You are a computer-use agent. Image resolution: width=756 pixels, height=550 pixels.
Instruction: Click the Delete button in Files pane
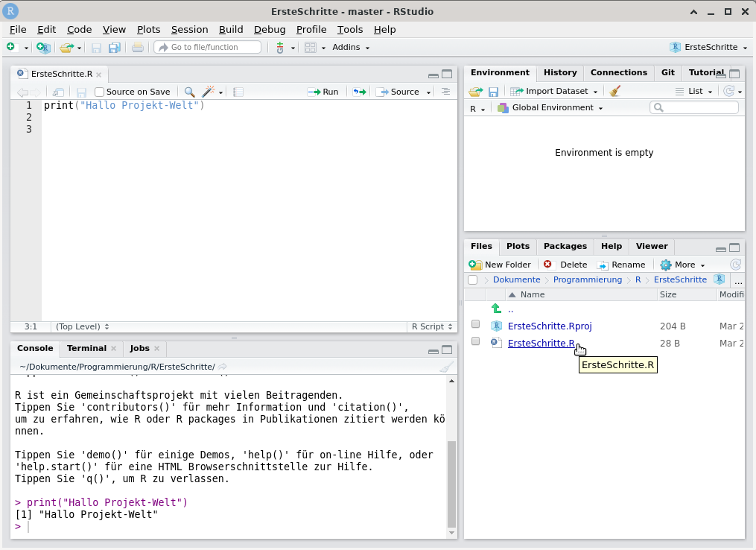click(x=565, y=265)
